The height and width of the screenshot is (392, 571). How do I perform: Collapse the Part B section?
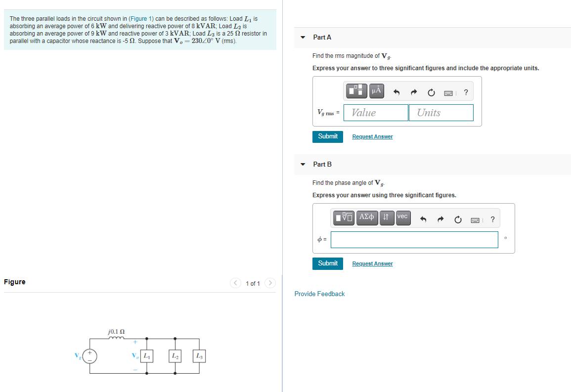tap(303, 164)
